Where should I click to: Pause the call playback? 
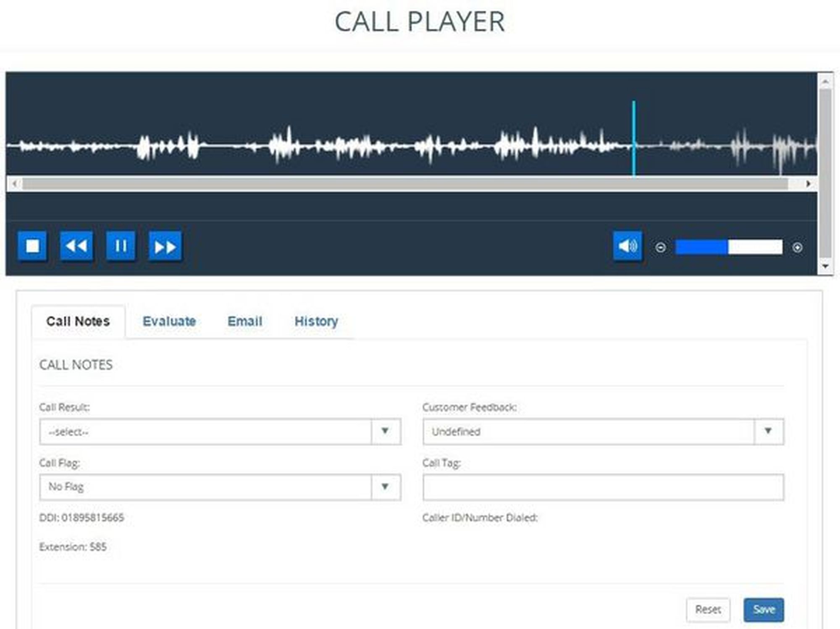pos(121,246)
